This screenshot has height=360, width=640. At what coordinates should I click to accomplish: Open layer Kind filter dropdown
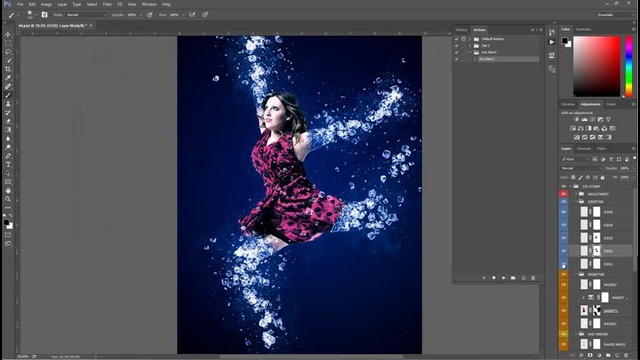575,159
